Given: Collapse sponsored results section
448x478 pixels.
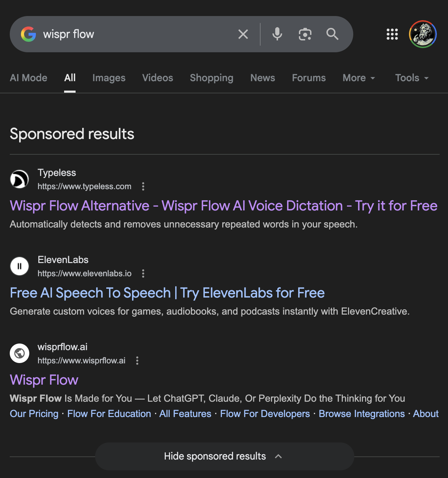Looking at the screenshot, I should point(224,456).
